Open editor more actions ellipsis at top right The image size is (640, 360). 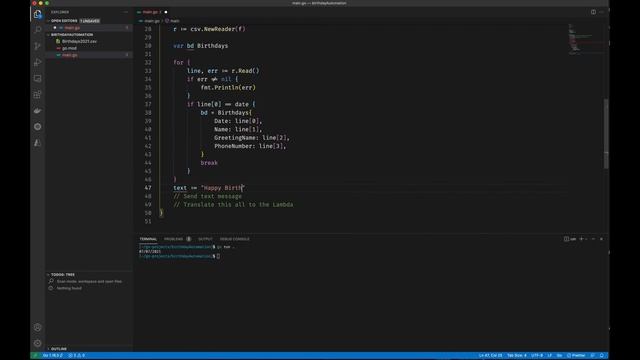click(602, 12)
